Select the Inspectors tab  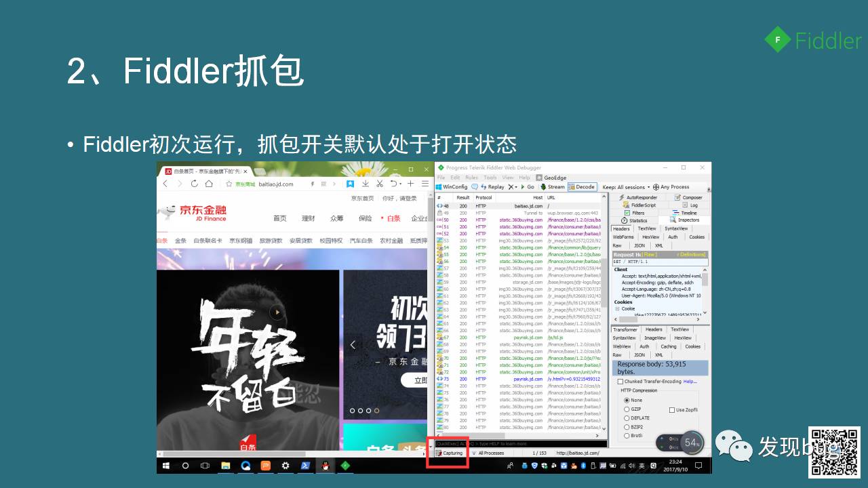[684, 220]
